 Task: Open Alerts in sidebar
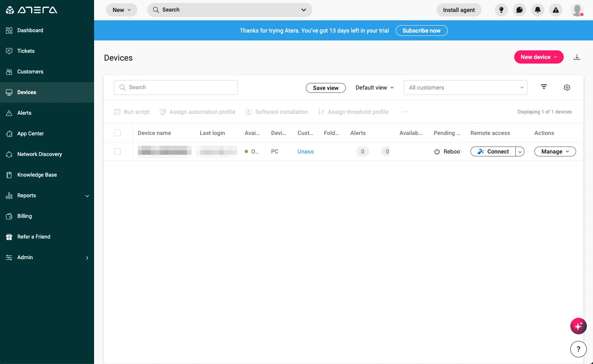point(47,113)
